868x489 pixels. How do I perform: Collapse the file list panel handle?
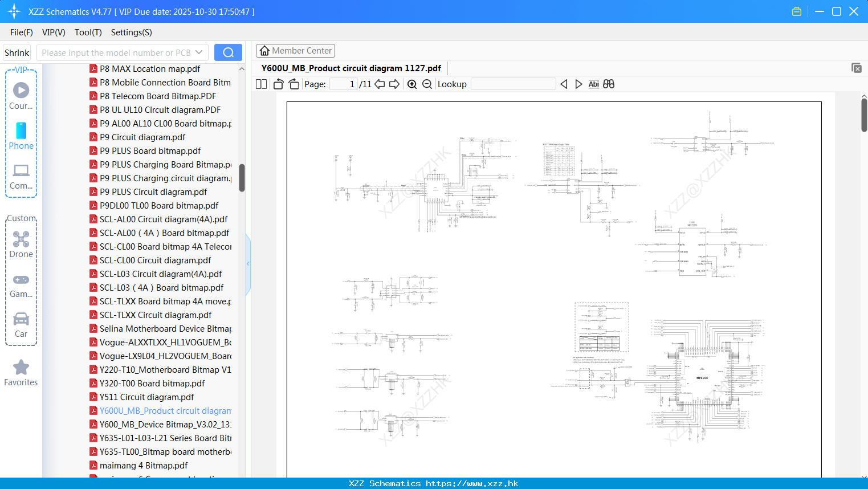click(x=248, y=264)
